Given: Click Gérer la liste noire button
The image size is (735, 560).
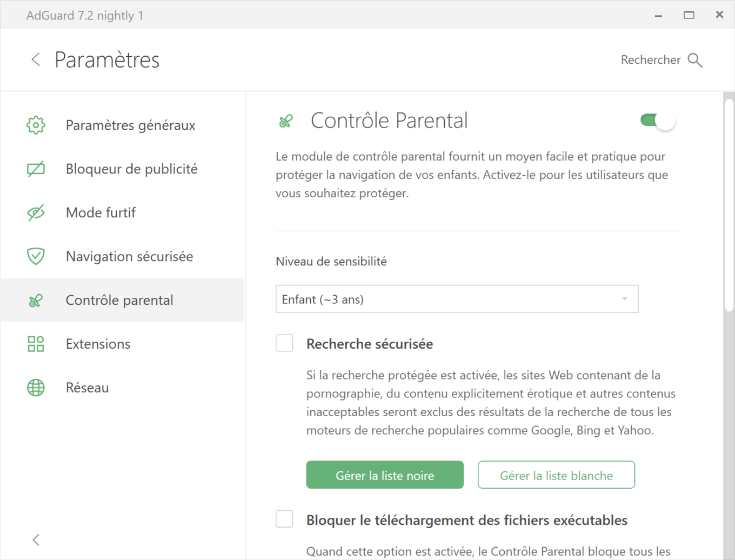Looking at the screenshot, I should (x=385, y=475).
